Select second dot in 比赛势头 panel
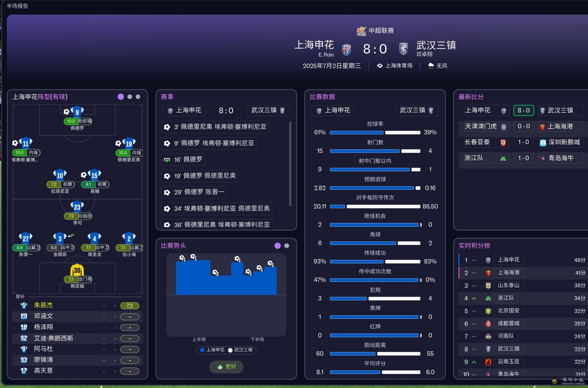 point(287,246)
